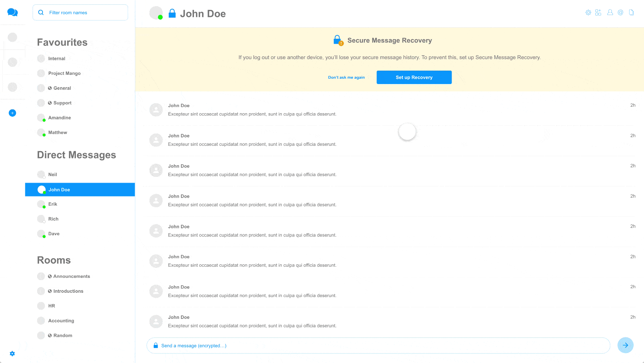Image resolution: width=644 pixels, height=363 pixels.
Task: Click the blue plus add community button
Action: [12, 113]
